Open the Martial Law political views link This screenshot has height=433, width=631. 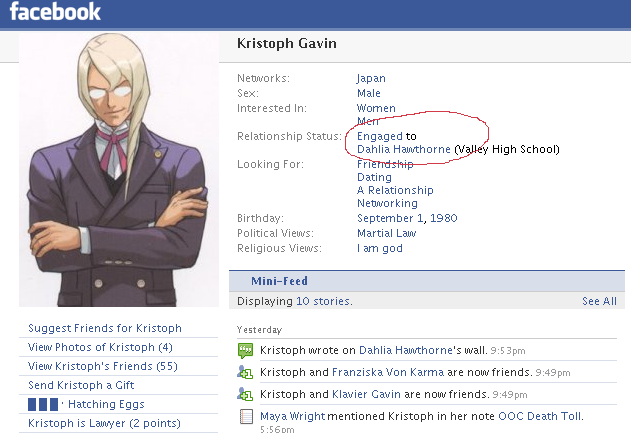[x=386, y=233]
